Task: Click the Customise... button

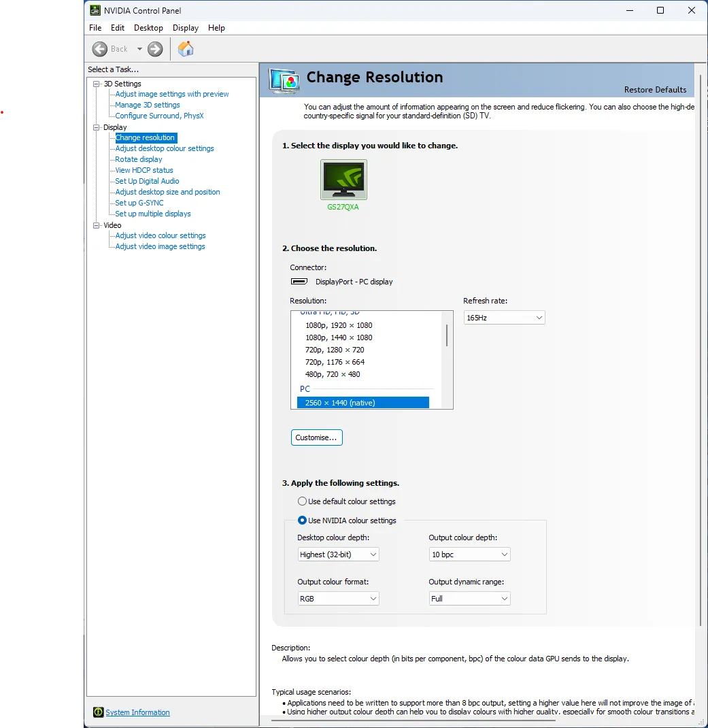Action: [317, 437]
